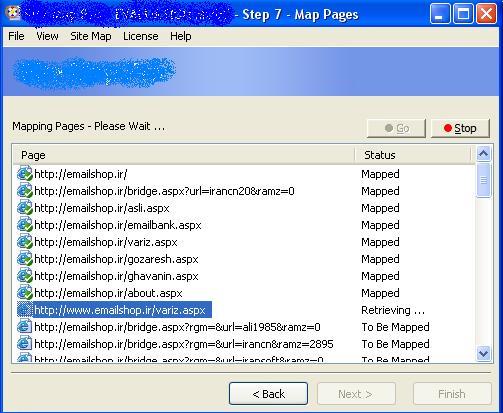Select the bridge.aspx?rgm=&url=ali1985&ramz=0 entry
This screenshot has width=503, height=413.
pos(177,327)
